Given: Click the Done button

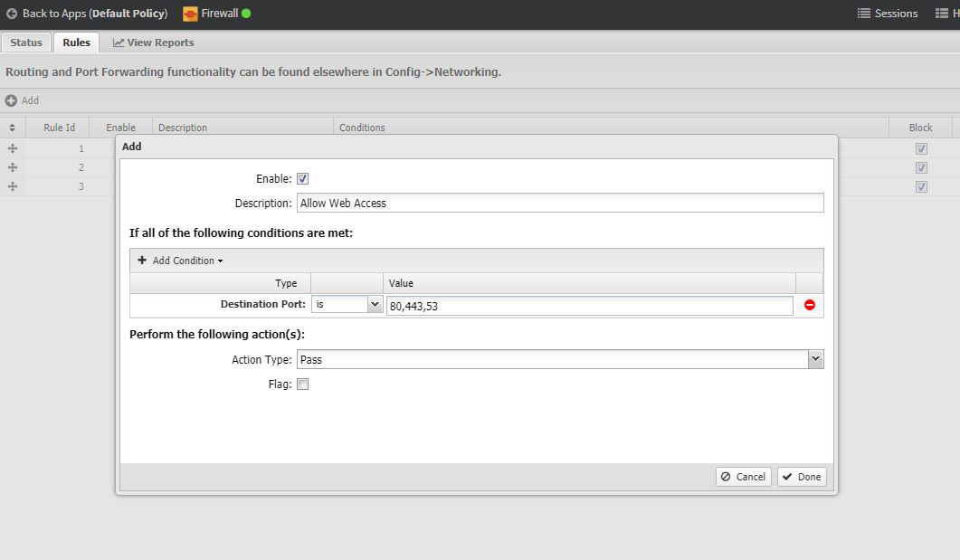Looking at the screenshot, I should point(802,477).
